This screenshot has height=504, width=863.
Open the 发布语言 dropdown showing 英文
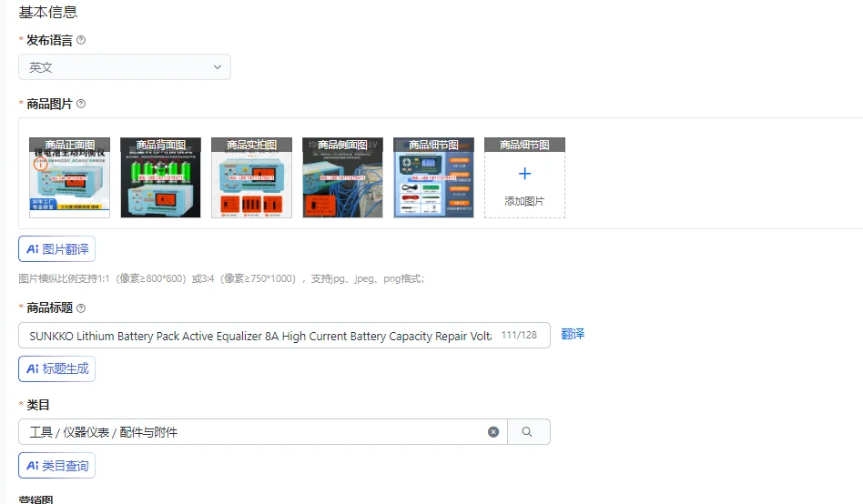(x=125, y=67)
